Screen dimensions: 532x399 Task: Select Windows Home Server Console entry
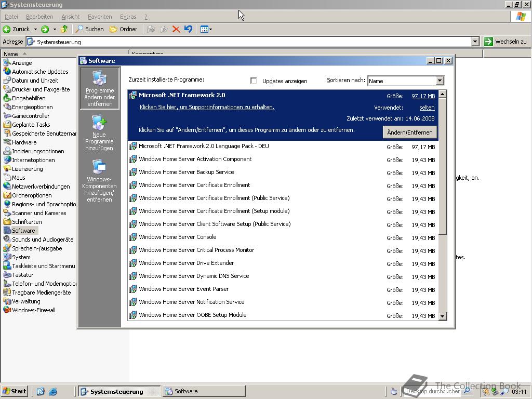tap(283, 237)
